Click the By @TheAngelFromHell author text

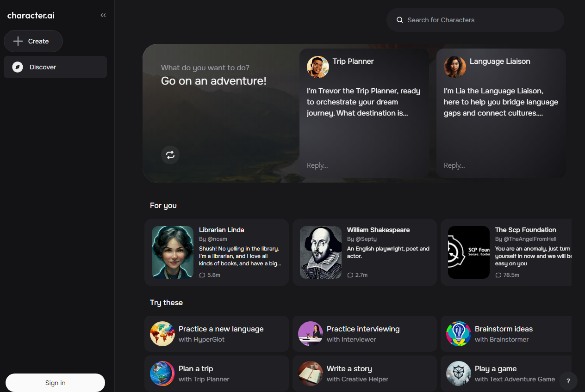[526, 239]
